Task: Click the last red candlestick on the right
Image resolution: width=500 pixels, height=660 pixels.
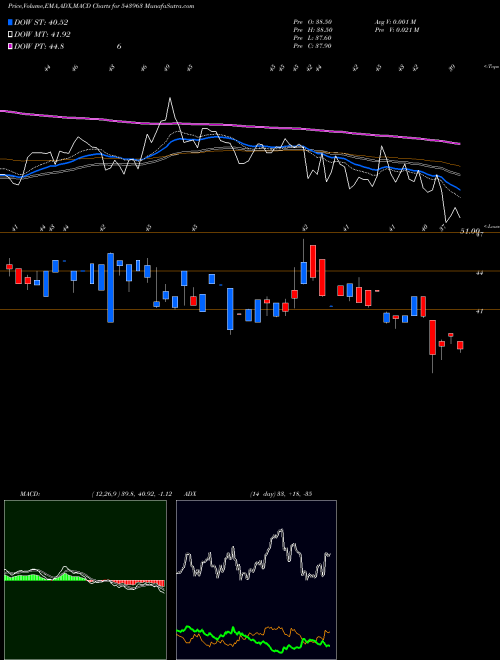Action: pyautogui.click(x=460, y=345)
